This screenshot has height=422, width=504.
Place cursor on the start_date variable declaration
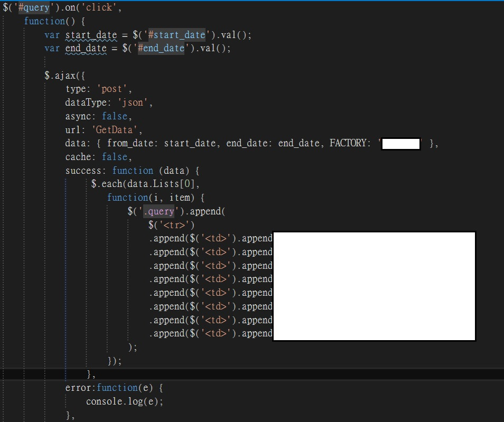point(91,35)
